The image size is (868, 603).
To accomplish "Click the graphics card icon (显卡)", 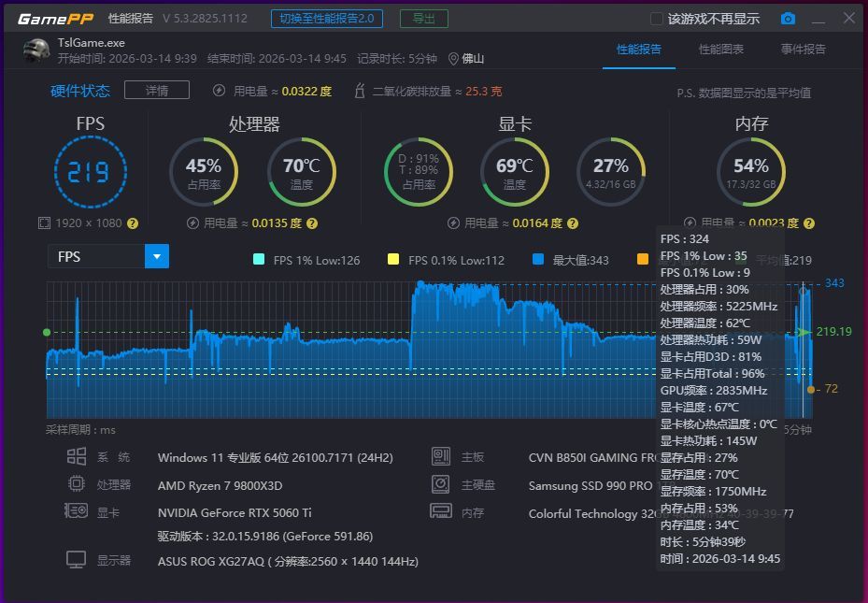I will tap(77, 510).
